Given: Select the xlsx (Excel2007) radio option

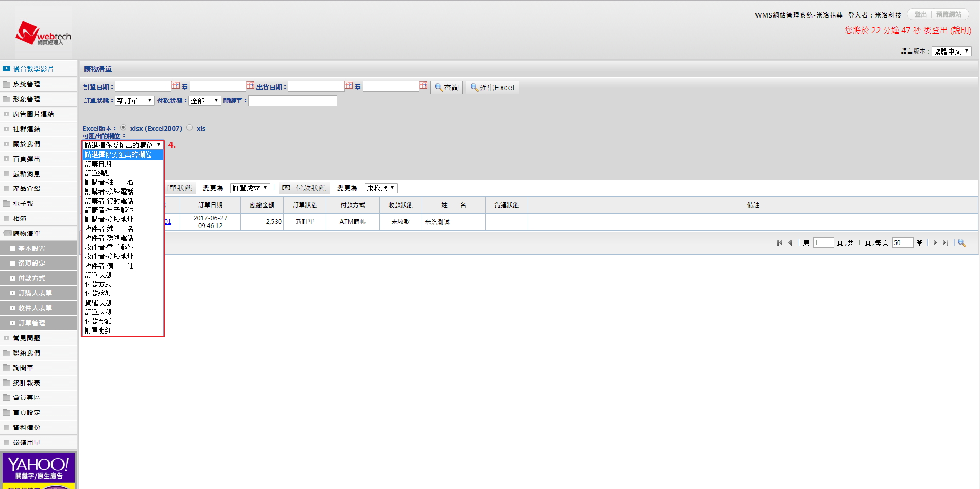Looking at the screenshot, I should click(x=123, y=128).
